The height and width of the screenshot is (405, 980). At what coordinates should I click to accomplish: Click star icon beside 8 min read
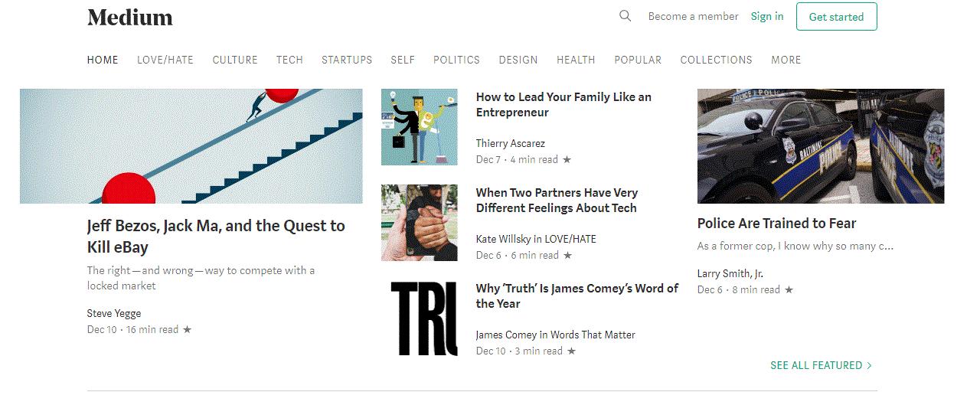point(789,290)
